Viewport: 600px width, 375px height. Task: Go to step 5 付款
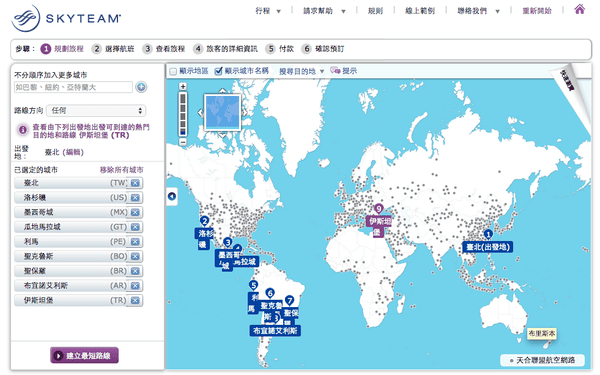pyautogui.click(x=279, y=49)
